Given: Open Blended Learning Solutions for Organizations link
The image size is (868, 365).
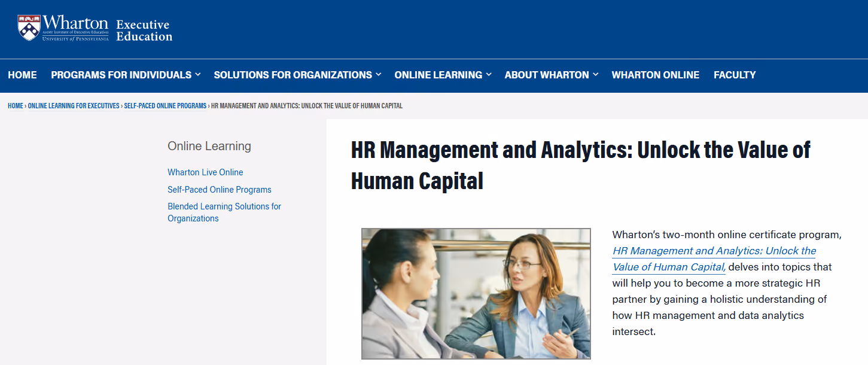Looking at the screenshot, I should 224,212.
